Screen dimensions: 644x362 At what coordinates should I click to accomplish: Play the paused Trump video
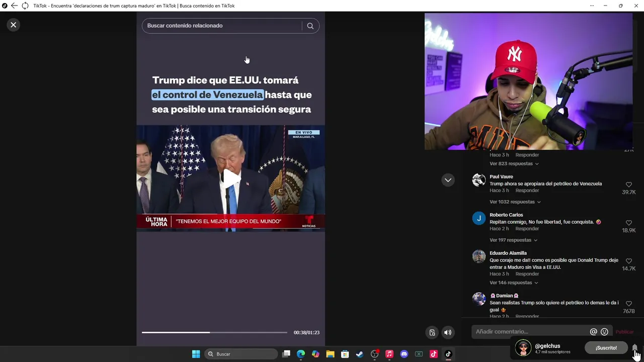pyautogui.click(x=231, y=178)
